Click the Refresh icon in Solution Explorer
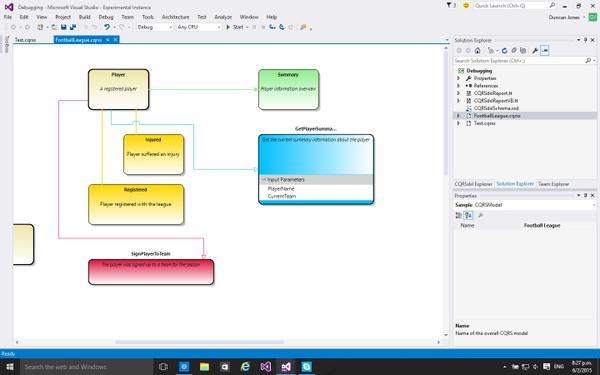 504,51
